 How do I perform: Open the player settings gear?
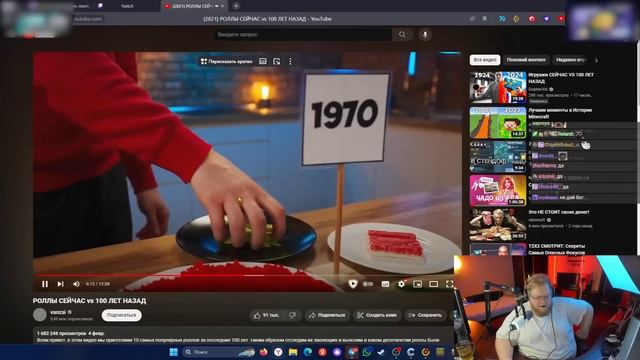click(402, 284)
